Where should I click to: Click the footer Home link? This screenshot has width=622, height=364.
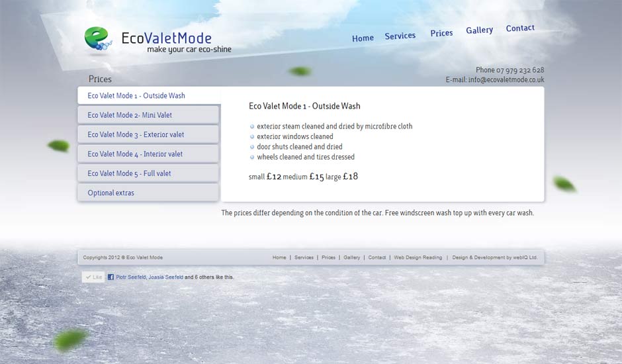pos(279,257)
